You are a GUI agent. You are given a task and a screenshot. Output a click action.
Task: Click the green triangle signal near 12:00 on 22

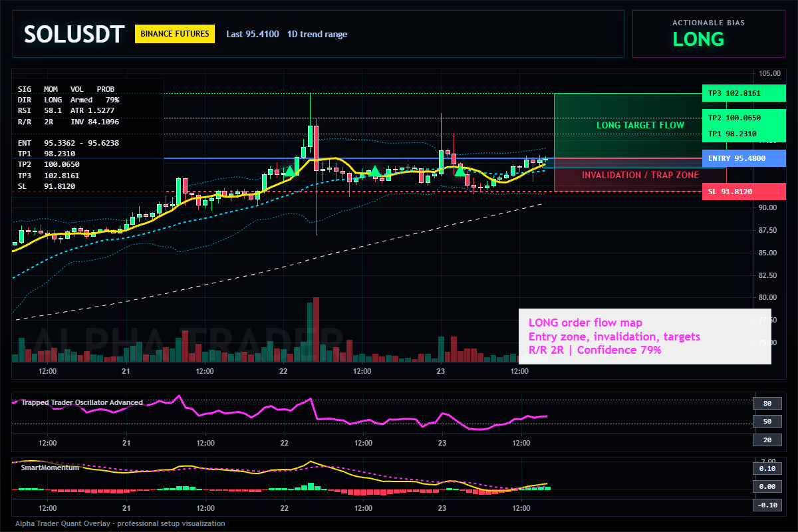click(x=375, y=171)
